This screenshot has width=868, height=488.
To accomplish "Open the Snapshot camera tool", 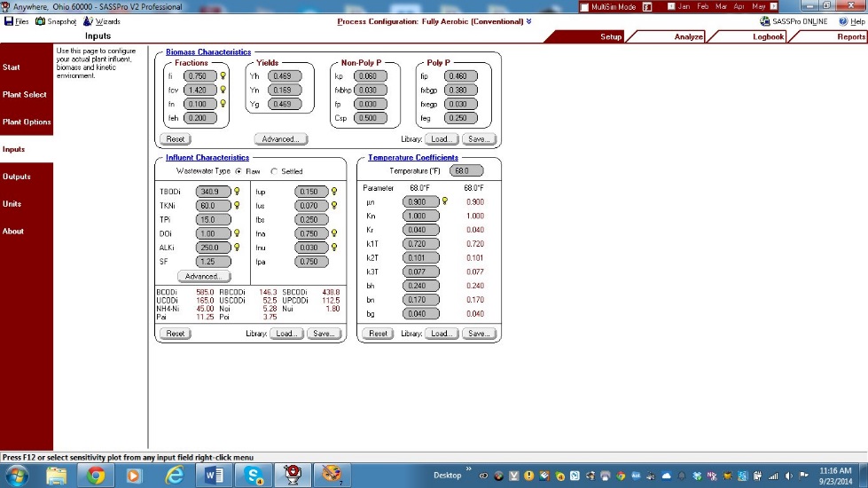I will (56, 21).
